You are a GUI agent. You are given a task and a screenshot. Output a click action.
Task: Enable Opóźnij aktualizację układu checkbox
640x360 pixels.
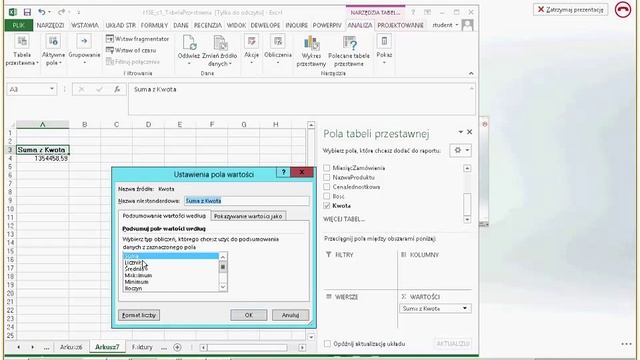[x=327, y=344]
